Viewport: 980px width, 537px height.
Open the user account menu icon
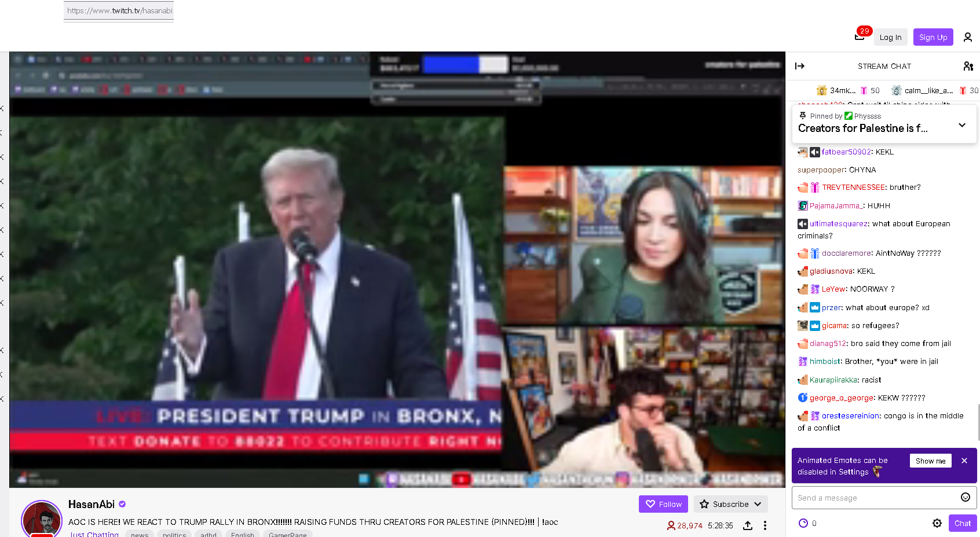967,37
